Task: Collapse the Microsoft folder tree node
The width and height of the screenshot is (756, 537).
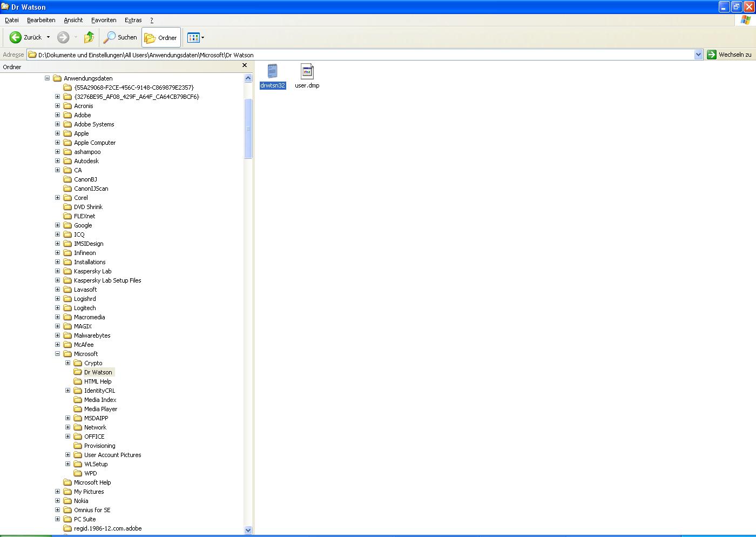Action: click(x=58, y=354)
